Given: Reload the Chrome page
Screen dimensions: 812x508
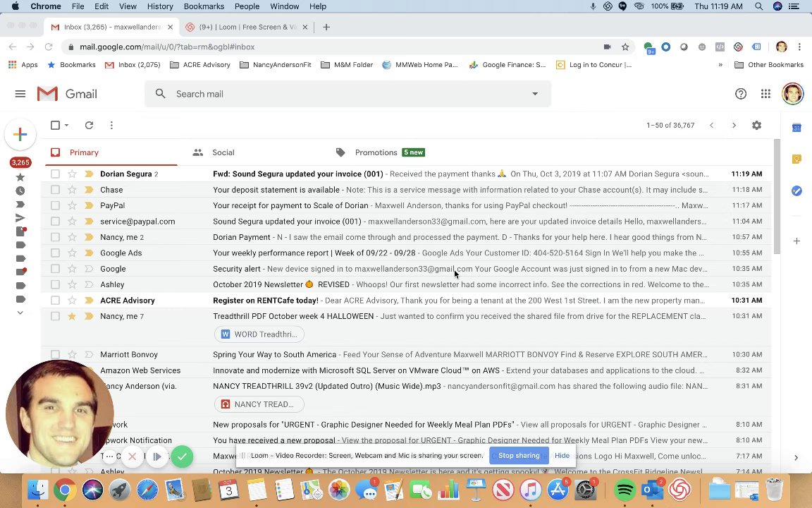Looking at the screenshot, I should pos(49,47).
